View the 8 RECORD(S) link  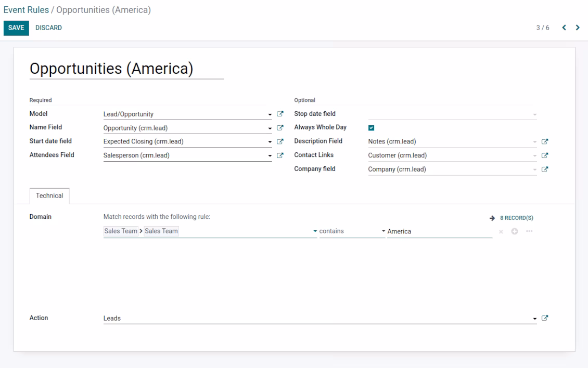[x=516, y=218]
